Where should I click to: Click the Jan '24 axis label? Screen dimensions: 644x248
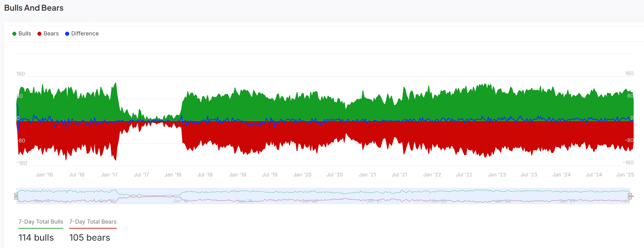tap(561, 175)
